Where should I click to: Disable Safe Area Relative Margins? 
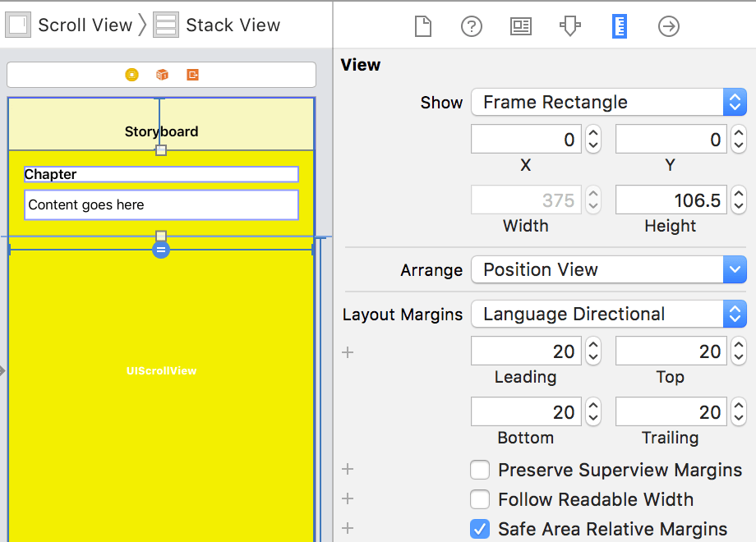click(480, 528)
